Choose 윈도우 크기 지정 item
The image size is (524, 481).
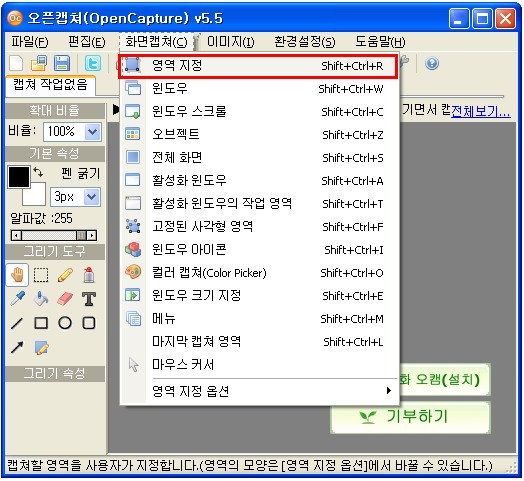click(x=259, y=295)
